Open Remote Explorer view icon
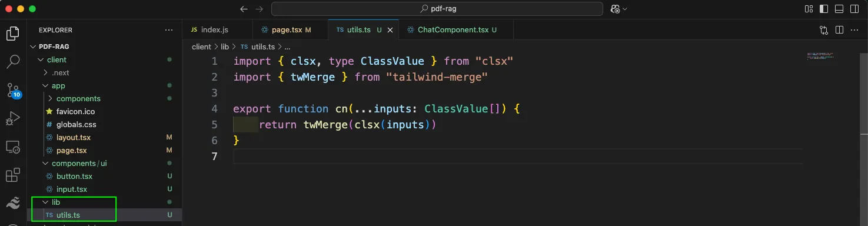The width and height of the screenshot is (868, 226). point(12,147)
